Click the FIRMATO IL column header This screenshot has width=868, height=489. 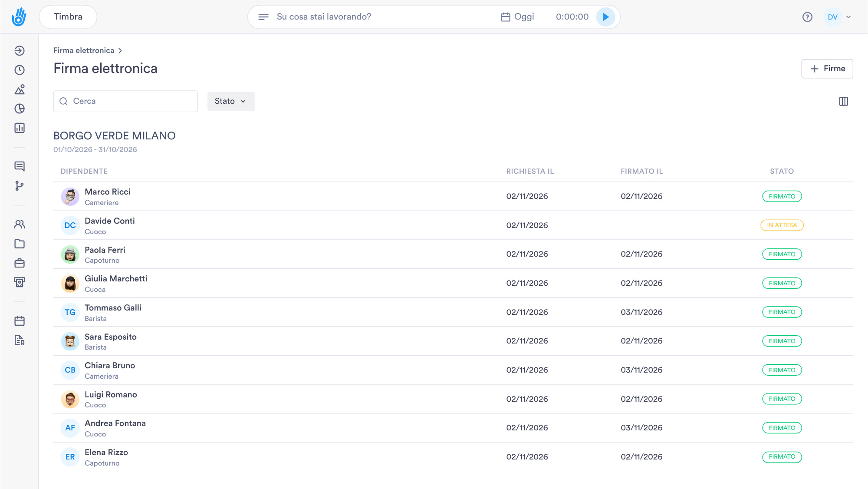pyautogui.click(x=641, y=171)
